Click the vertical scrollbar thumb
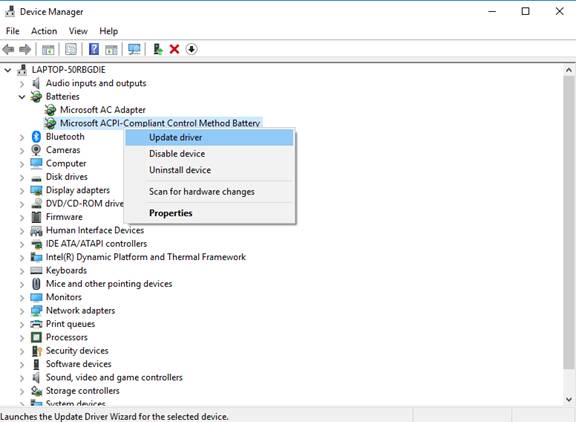 [569, 222]
